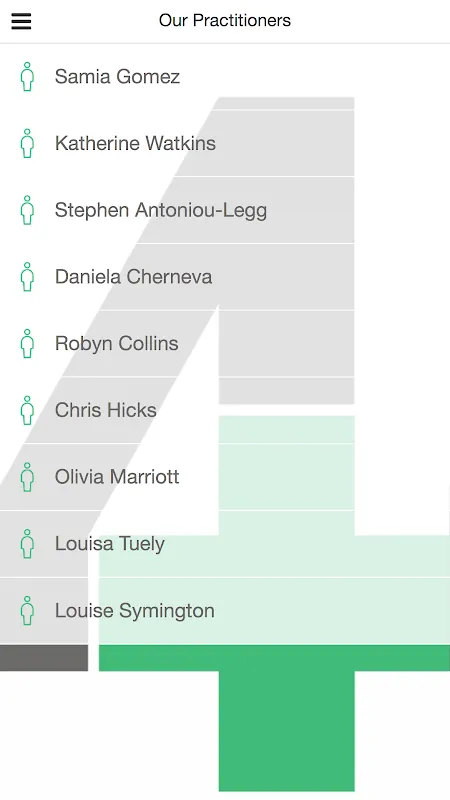Click person icon beside Samia Gomez

coord(28,77)
